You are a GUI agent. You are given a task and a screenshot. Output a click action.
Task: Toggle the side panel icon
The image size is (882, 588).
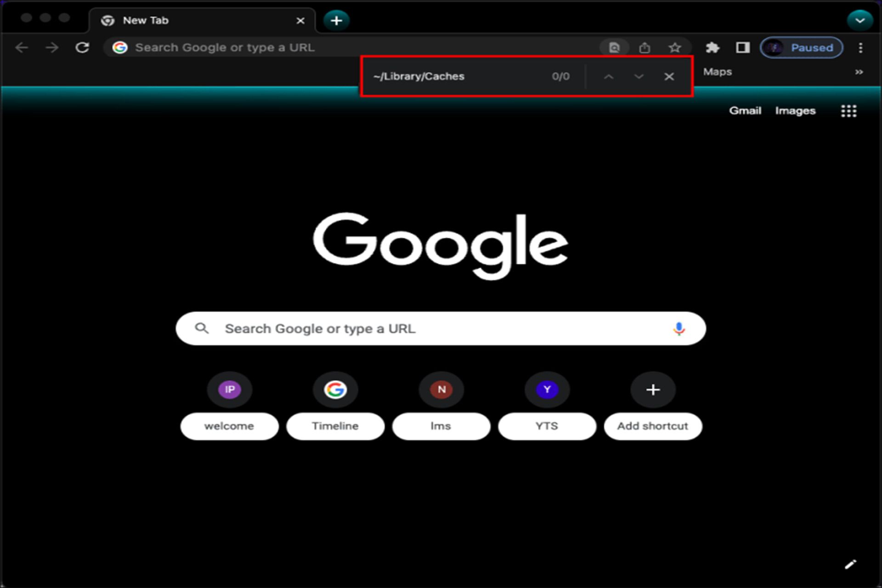[743, 47]
